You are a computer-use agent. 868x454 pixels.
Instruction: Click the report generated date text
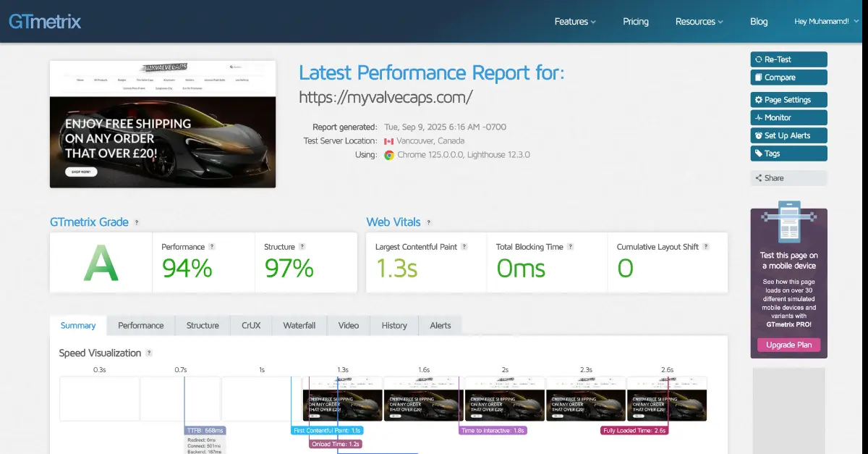click(446, 127)
